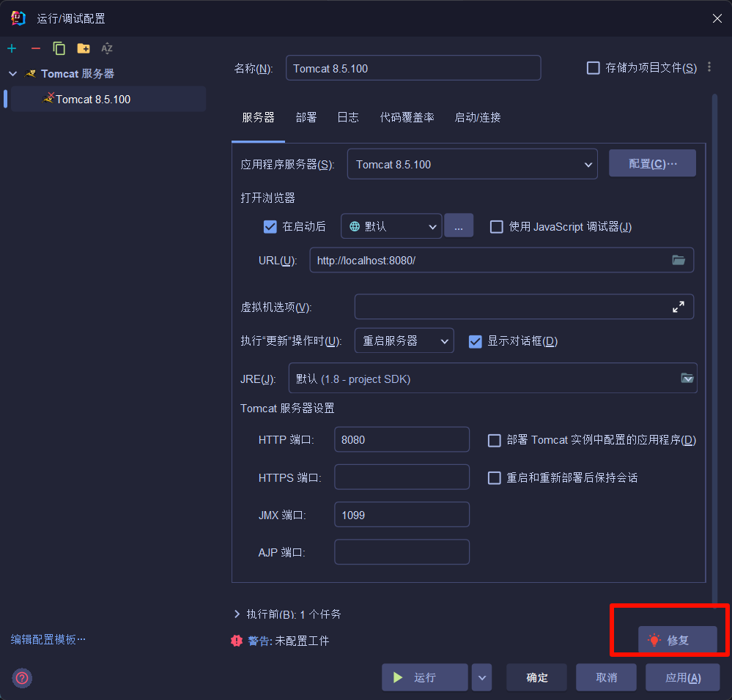Switch to the 服务器 tab
The width and height of the screenshot is (732, 700).
[x=258, y=118]
